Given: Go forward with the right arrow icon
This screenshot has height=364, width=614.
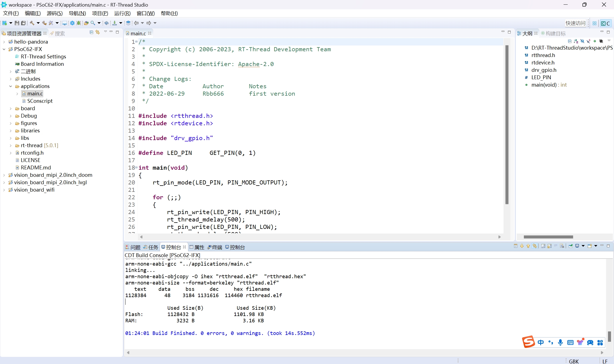Looking at the screenshot, I should (x=149, y=23).
